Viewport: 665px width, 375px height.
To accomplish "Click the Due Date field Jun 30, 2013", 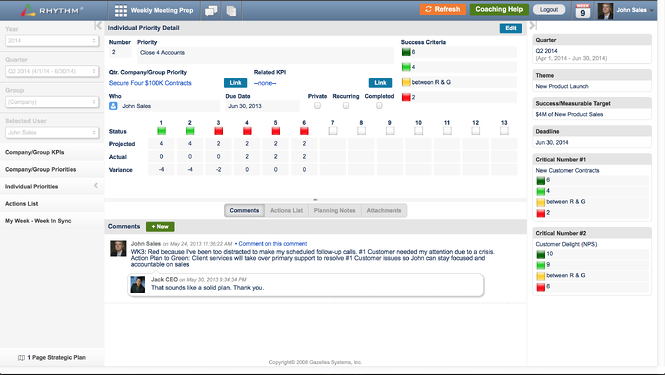I will [263, 106].
